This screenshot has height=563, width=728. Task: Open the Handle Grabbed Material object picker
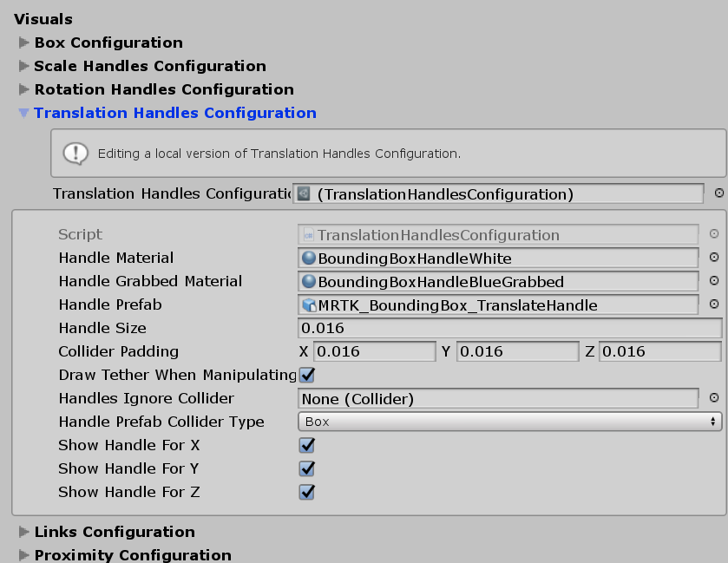click(714, 281)
